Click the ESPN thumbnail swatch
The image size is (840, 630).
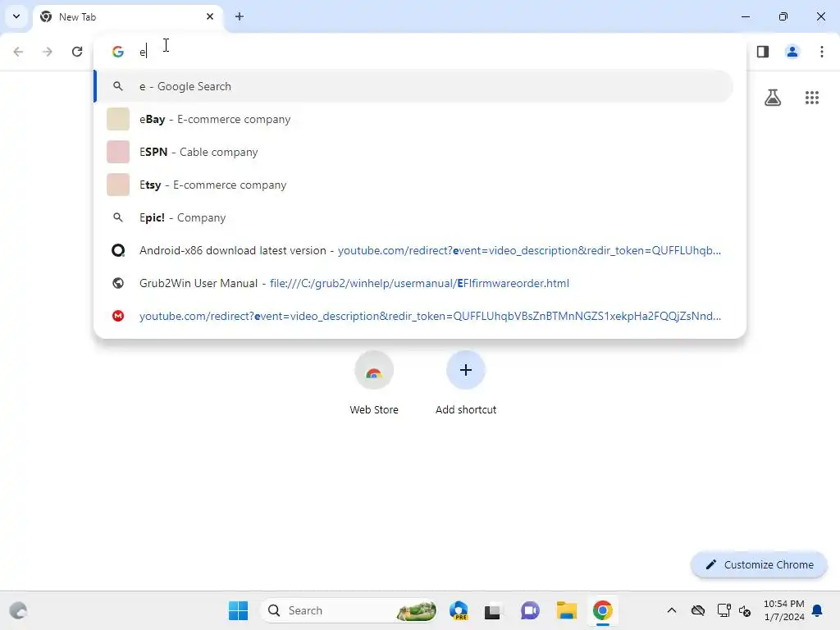coord(118,152)
